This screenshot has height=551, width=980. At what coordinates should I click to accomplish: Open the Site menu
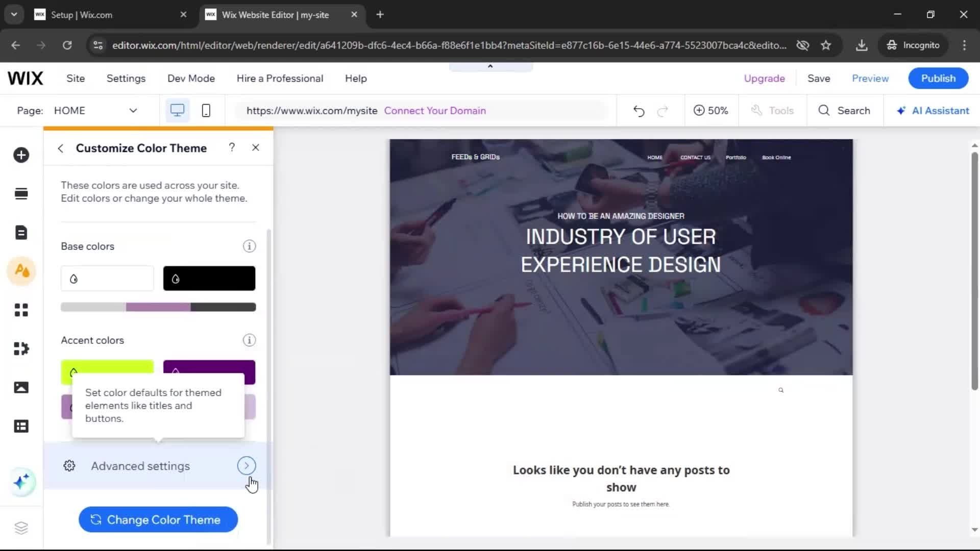76,79
